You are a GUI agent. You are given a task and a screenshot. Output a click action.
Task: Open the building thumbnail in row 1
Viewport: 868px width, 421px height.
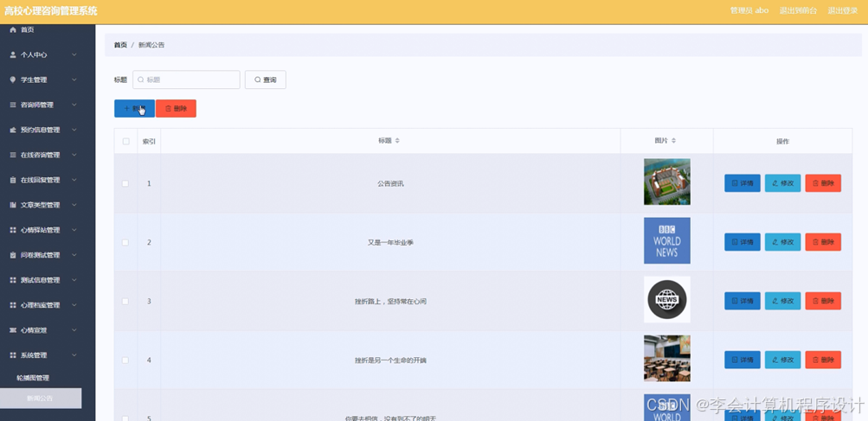[x=667, y=182]
